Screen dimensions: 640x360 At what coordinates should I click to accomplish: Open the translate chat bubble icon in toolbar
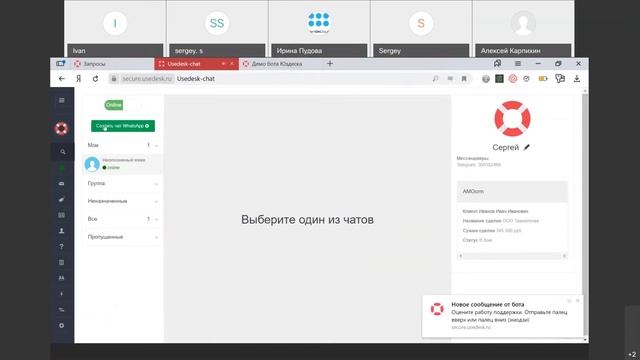560,79
